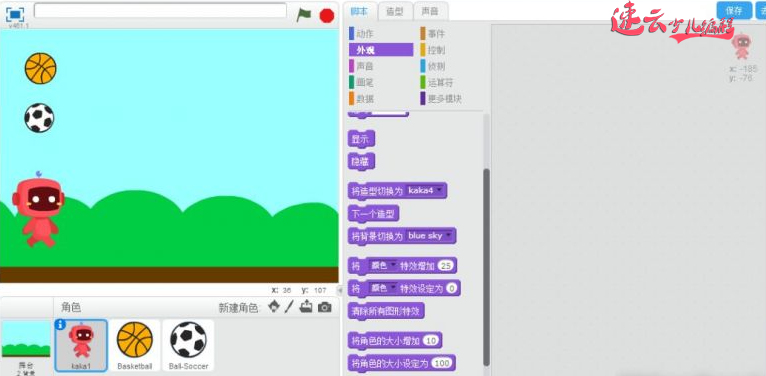Open 颜色 dropdown in 特效设定为 block
The height and width of the screenshot is (376, 766).
383,288
